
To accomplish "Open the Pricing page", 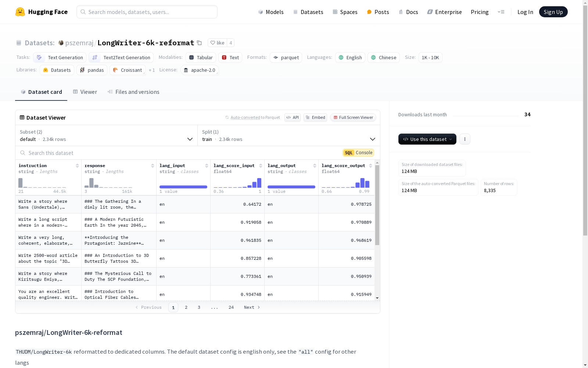I will point(480,12).
